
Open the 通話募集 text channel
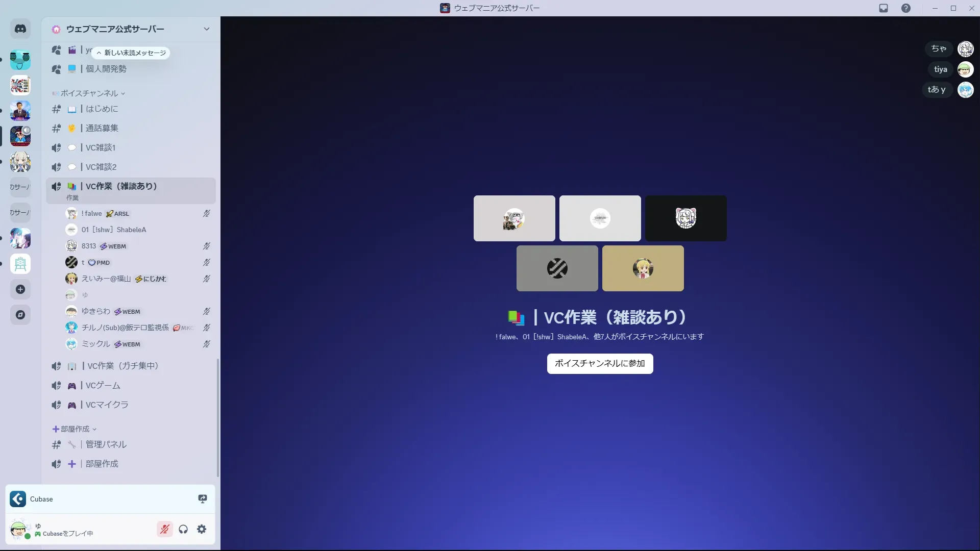pyautogui.click(x=102, y=129)
